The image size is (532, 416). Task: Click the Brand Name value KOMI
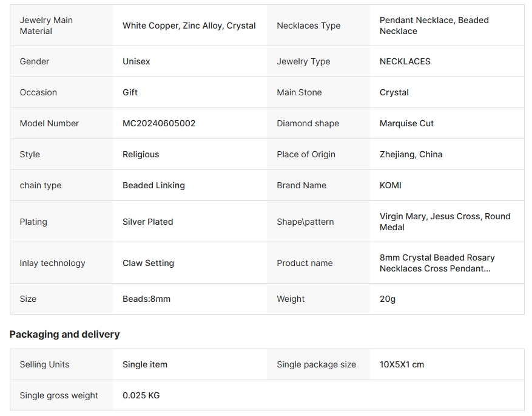click(x=391, y=185)
